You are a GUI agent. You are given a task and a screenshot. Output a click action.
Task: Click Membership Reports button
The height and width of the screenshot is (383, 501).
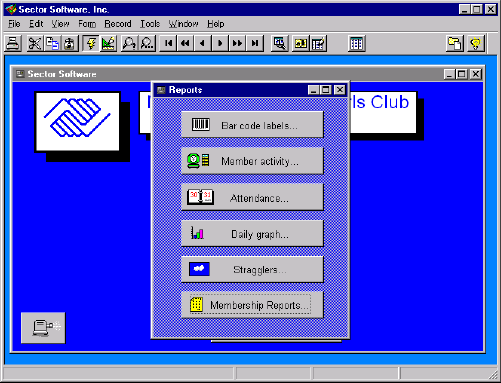tap(252, 305)
